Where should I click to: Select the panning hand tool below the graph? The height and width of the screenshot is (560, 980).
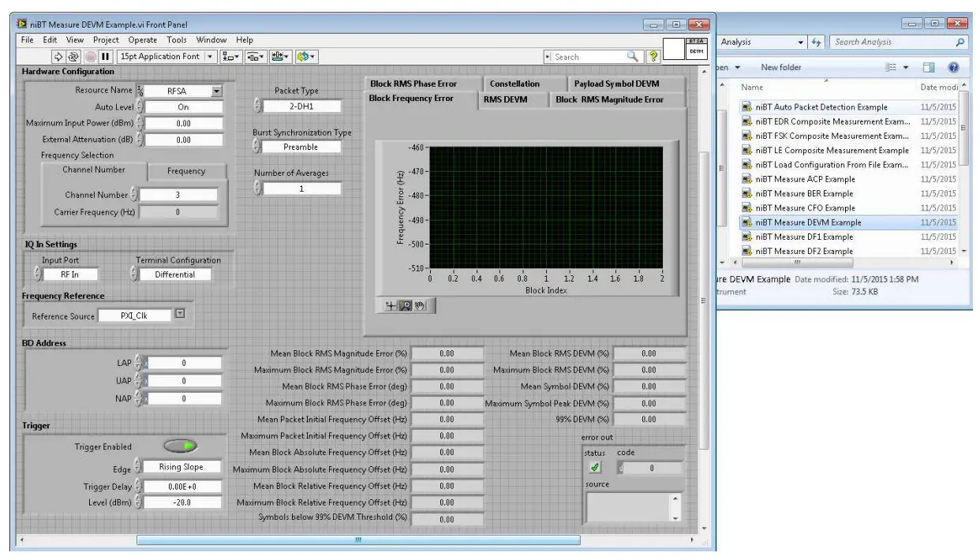[419, 306]
